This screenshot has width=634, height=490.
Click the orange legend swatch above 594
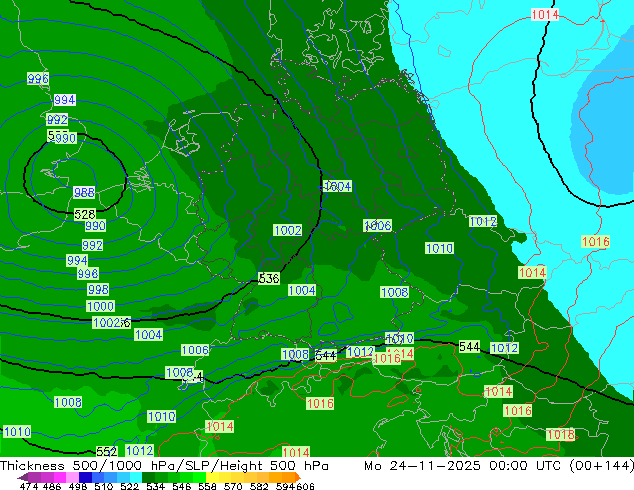pyautogui.click(x=289, y=477)
